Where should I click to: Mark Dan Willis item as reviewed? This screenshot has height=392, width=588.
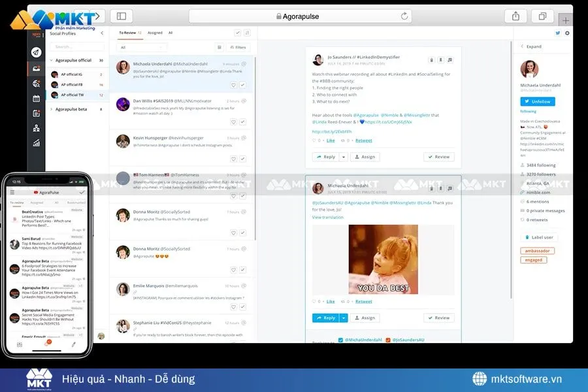(242, 122)
